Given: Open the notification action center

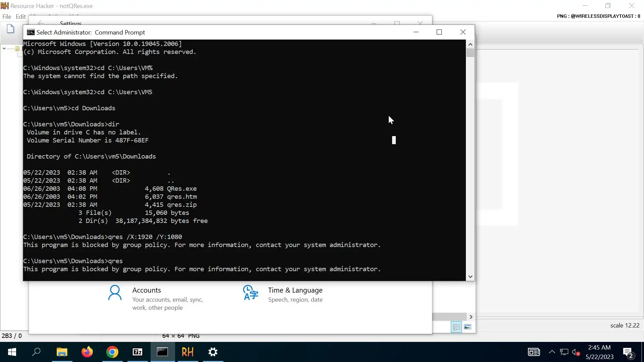Looking at the screenshot, I should point(628,352).
